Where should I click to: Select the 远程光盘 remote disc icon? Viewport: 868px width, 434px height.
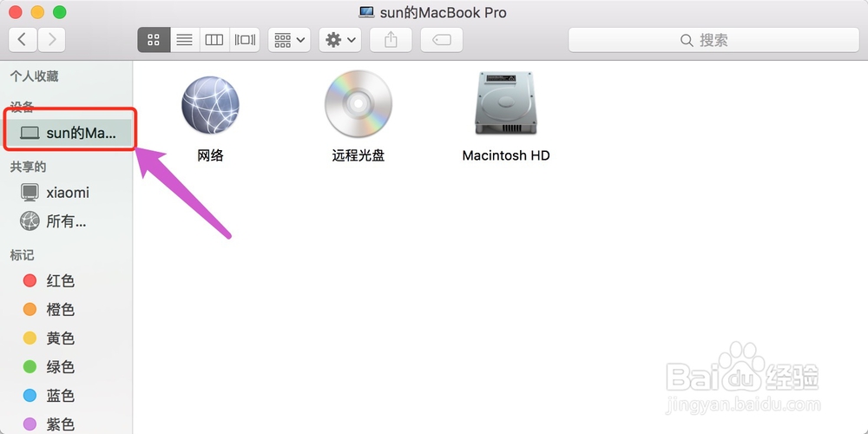click(358, 103)
